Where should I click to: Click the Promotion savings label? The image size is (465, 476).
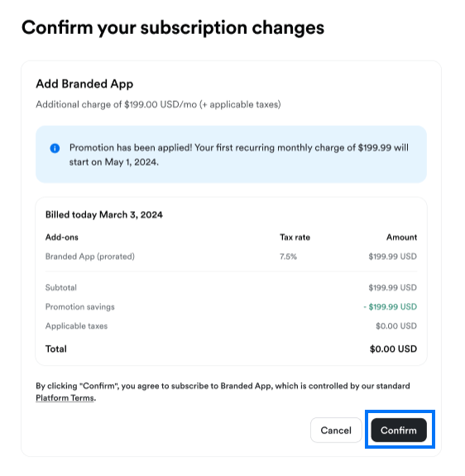coord(80,306)
